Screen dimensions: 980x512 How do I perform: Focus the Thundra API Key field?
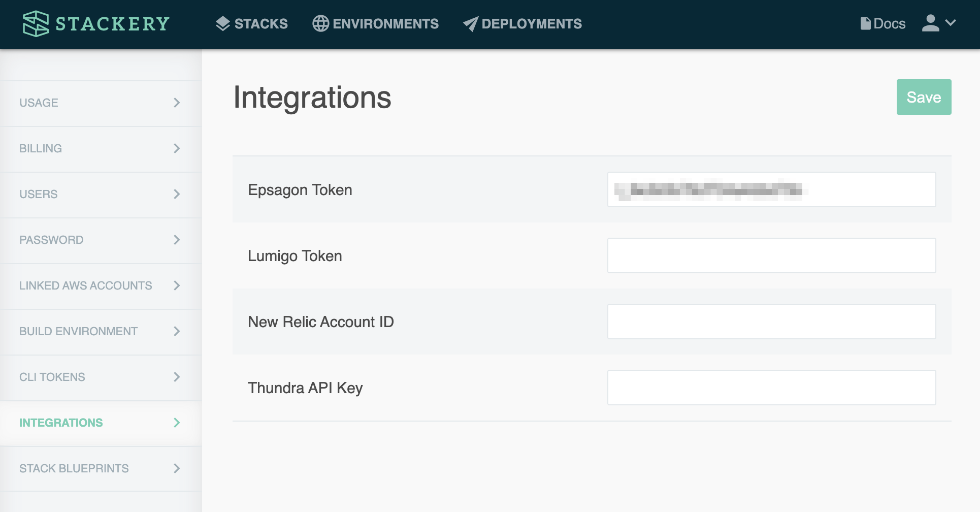771,388
